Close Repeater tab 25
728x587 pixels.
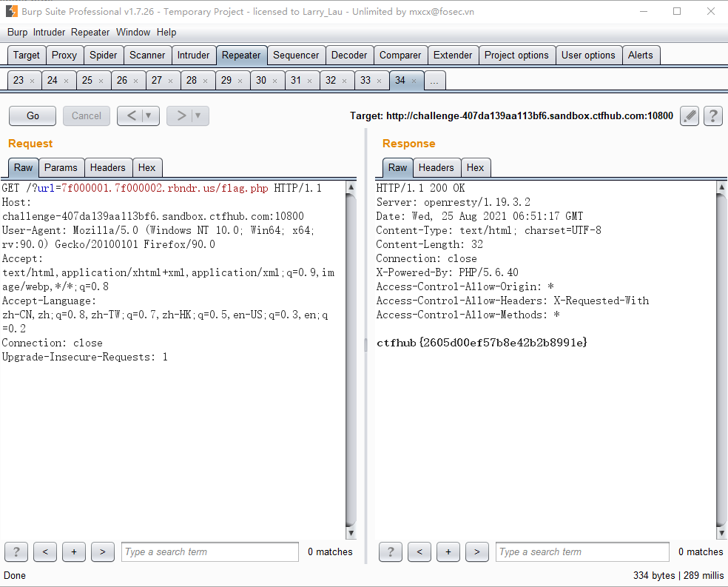pyautogui.click(x=101, y=81)
